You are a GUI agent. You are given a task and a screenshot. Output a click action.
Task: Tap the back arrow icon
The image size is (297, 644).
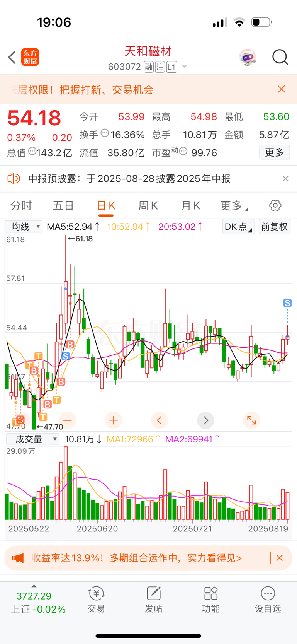coord(12,57)
